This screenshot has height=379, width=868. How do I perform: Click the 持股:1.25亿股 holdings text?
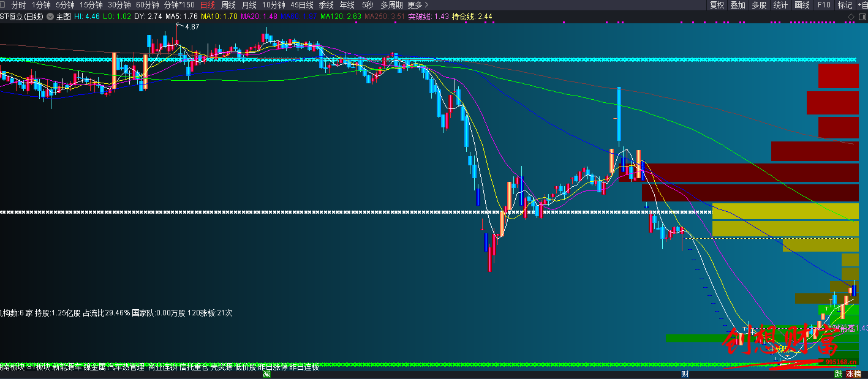point(58,313)
